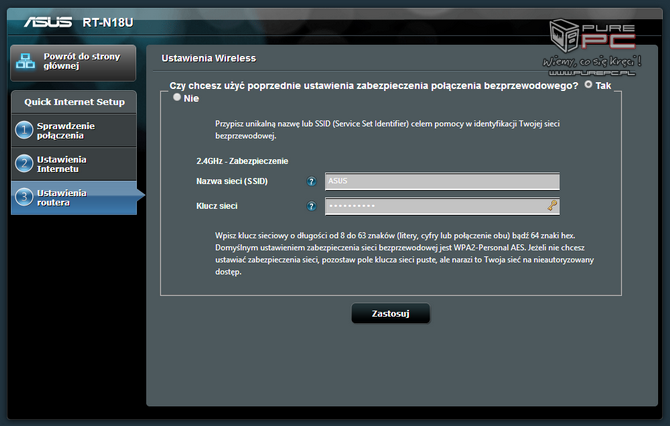
Task: Click the network home icon beside Powrót
Action: 27,62
